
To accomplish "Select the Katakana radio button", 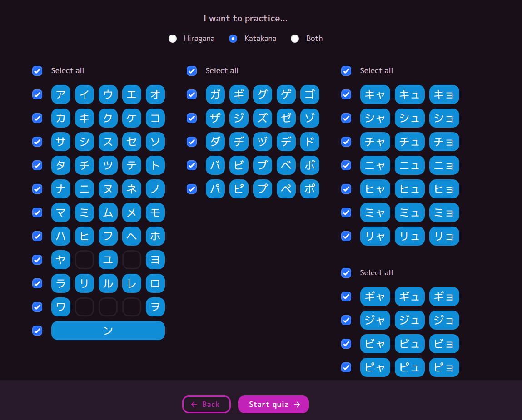I will [x=233, y=39].
